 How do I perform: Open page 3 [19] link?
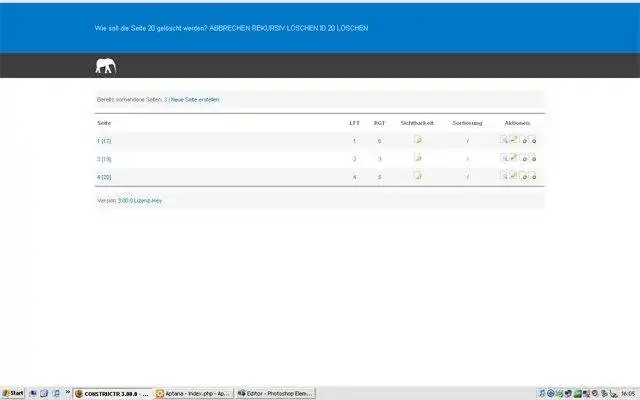[104, 159]
